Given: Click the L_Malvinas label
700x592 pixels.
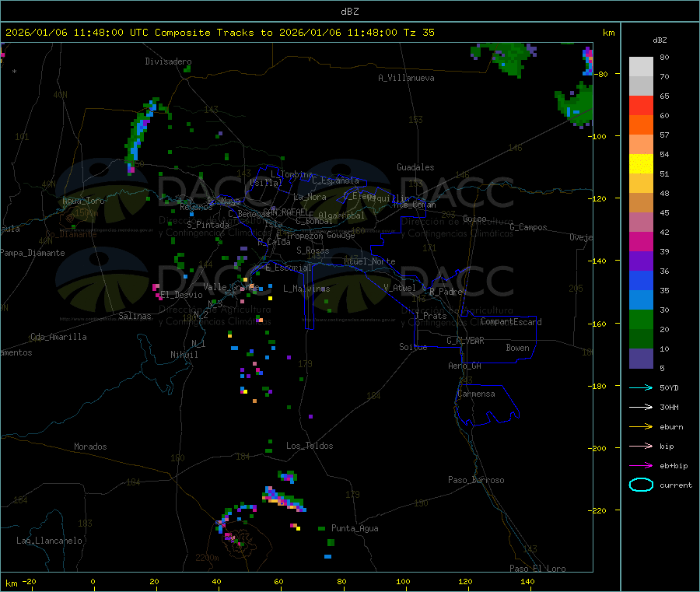Looking at the screenshot, I should [x=306, y=289].
